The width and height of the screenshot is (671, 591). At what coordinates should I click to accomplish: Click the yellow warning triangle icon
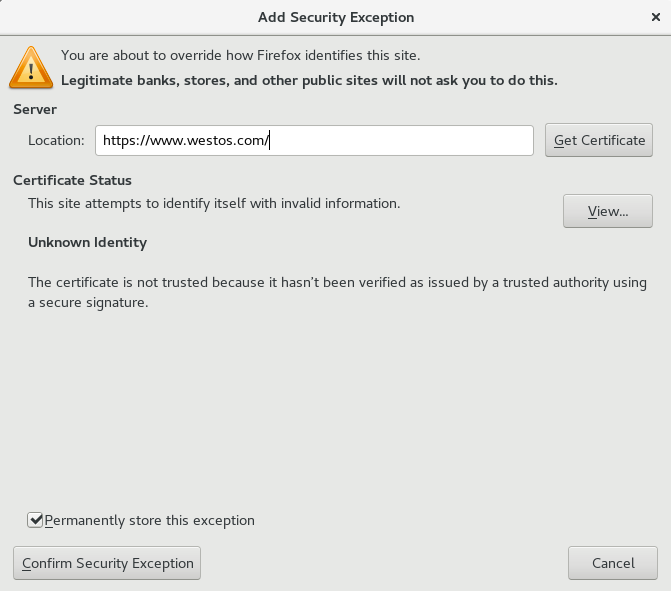click(30, 67)
